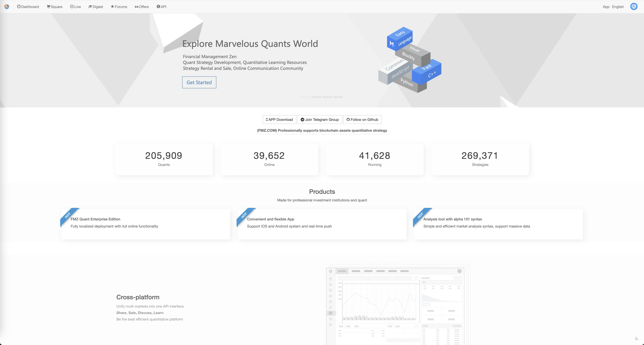Click the FMZ.COM blockchain assets tagline
The height and width of the screenshot is (345, 644).
322,130
